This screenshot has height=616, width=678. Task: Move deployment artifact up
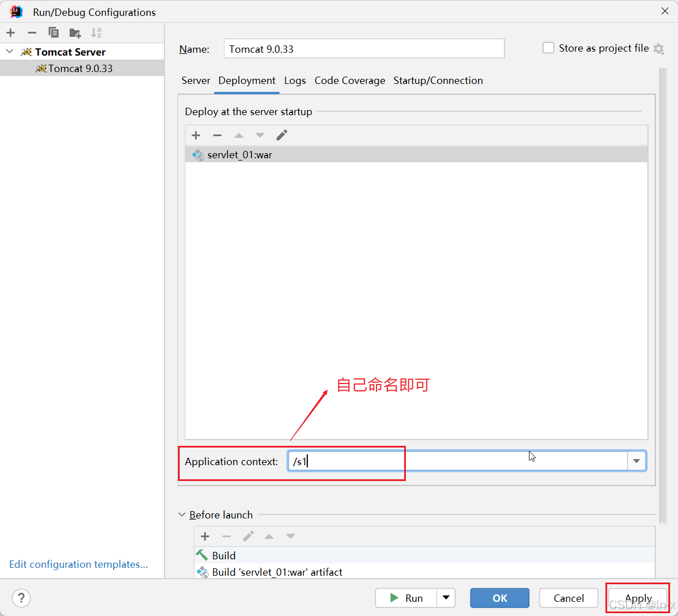pos(239,136)
